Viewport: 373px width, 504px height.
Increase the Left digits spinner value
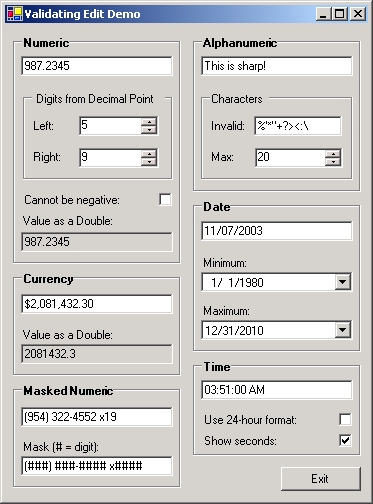(x=149, y=122)
